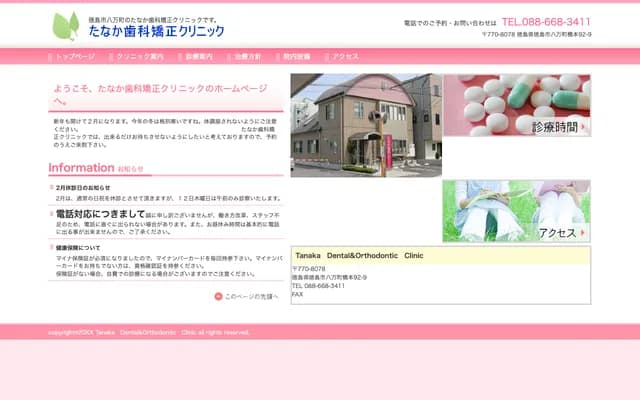Click Tanaka Dental&Orthodontic Clinic info box title
The height and width of the screenshot is (400, 640).
coord(359,256)
